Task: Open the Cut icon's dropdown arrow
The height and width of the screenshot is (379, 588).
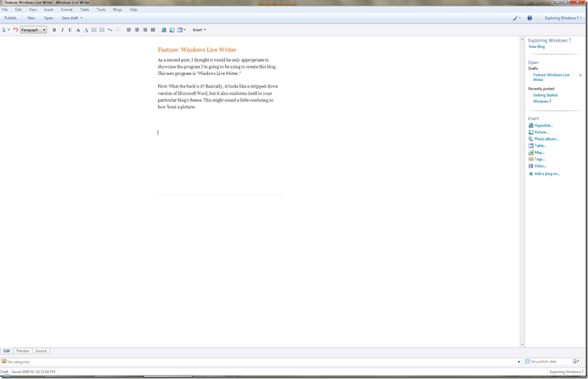Action: (9, 29)
